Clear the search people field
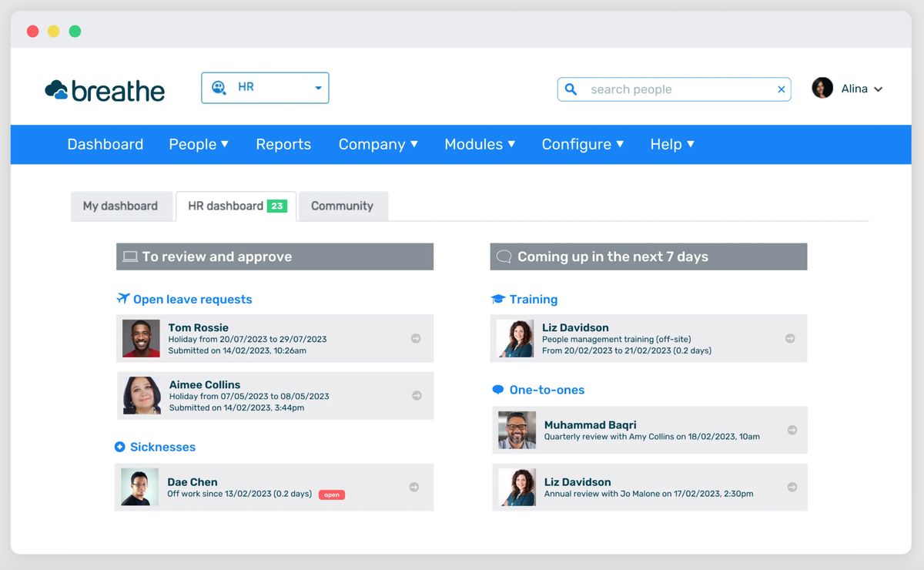The width and height of the screenshot is (924, 570). pos(781,89)
